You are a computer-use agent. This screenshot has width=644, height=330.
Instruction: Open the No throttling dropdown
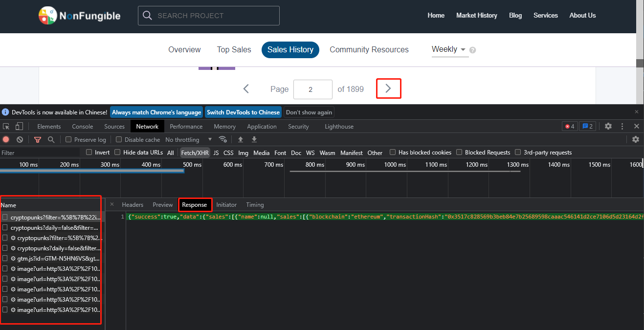pos(189,139)
